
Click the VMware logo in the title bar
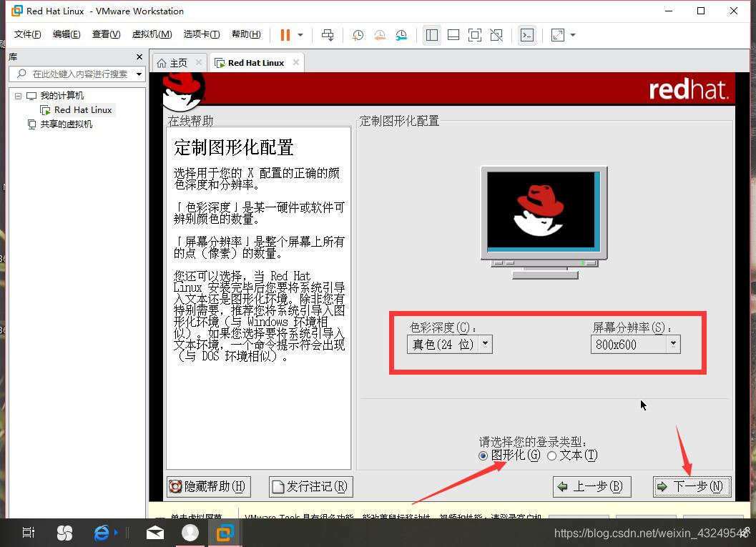[17, 11]
